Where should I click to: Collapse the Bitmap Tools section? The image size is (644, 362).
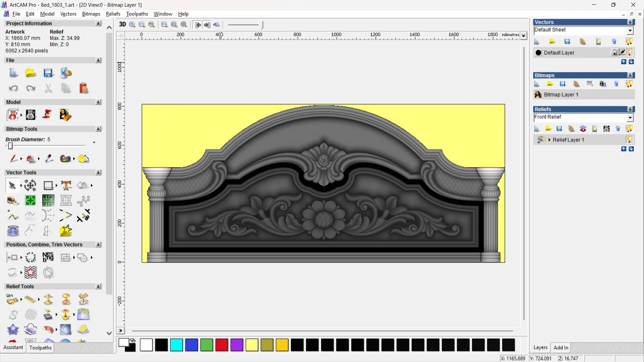point(98,129)
